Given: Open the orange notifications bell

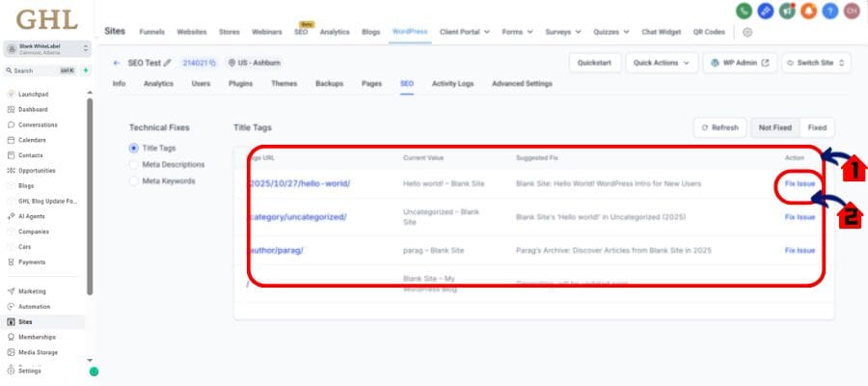Looking at the screenshot, I should click(809, 11).
